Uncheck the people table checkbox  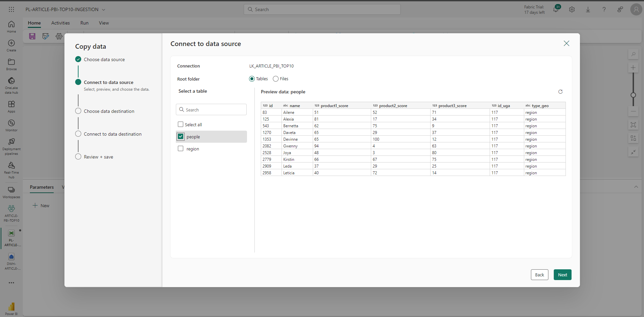[181, 136]
